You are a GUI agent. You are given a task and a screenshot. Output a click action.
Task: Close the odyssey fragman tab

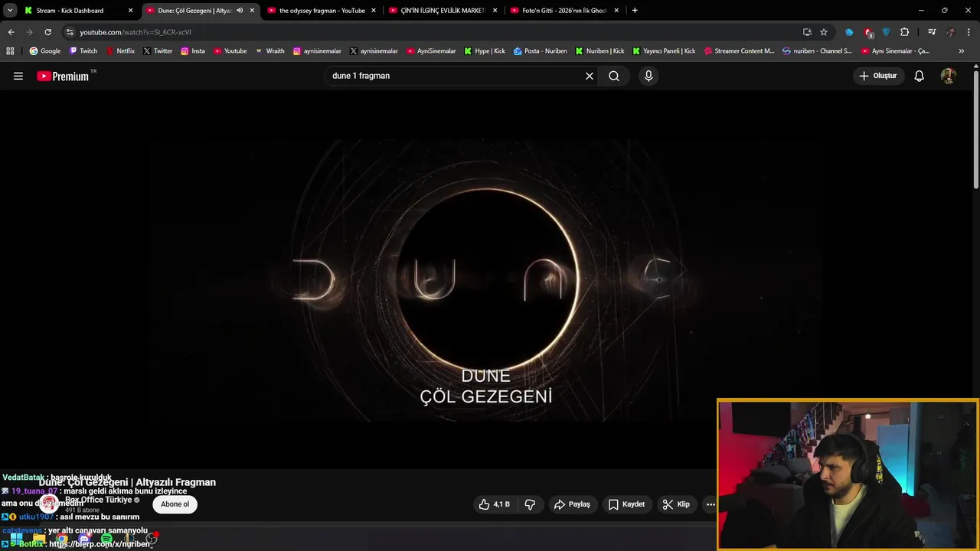(373, 11)
